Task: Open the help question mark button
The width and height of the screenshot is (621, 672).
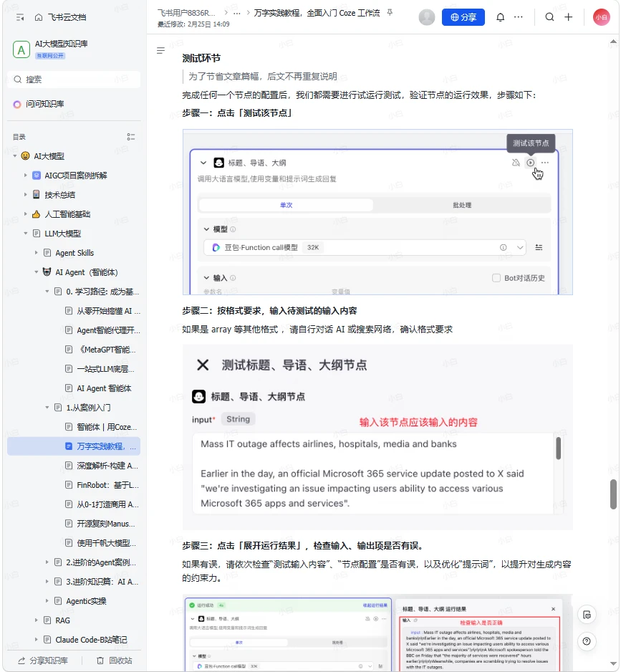Action: click(x=587, y=641)
